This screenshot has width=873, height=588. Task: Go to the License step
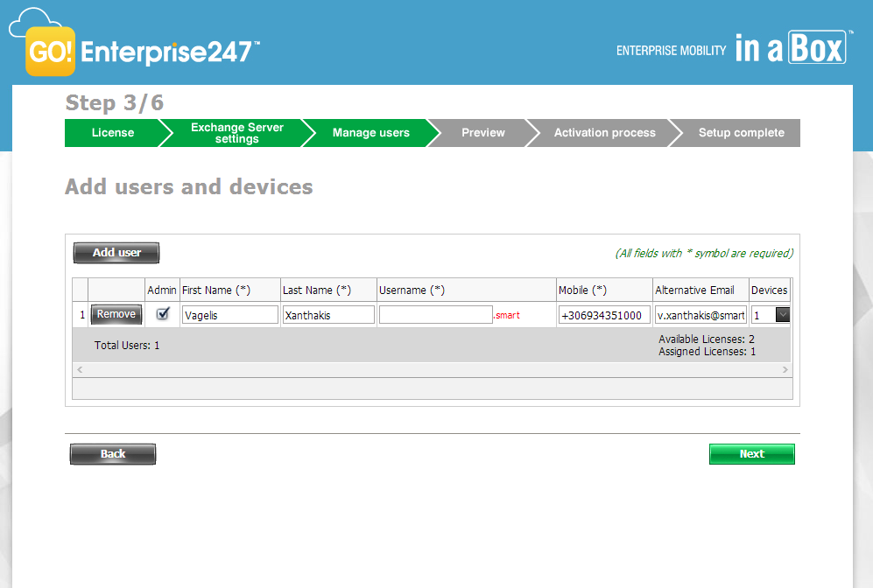point(112,133)
